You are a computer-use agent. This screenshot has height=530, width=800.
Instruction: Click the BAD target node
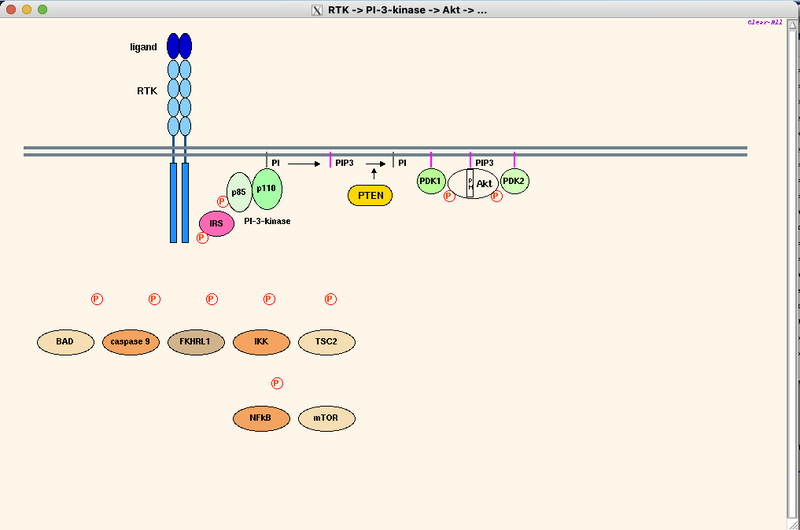pos(65,342)
